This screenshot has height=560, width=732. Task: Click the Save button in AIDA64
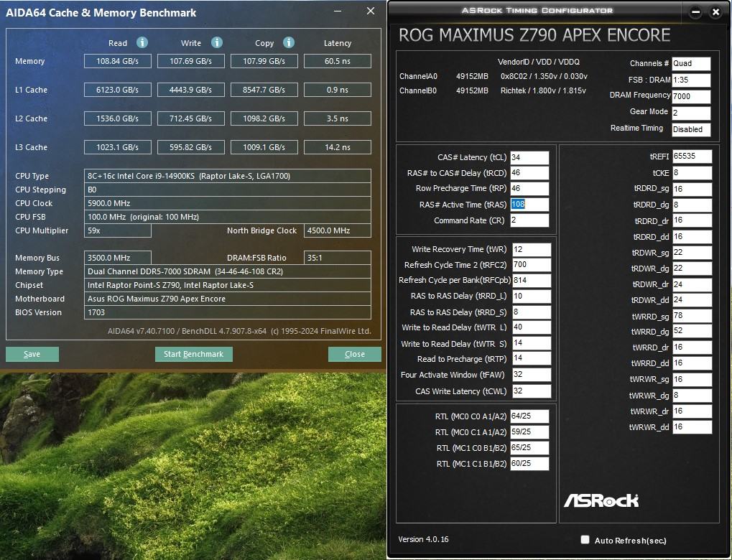tap(32, 354)
